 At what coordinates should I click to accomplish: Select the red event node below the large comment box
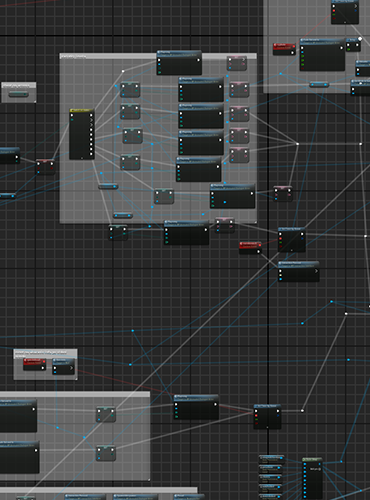250,248
